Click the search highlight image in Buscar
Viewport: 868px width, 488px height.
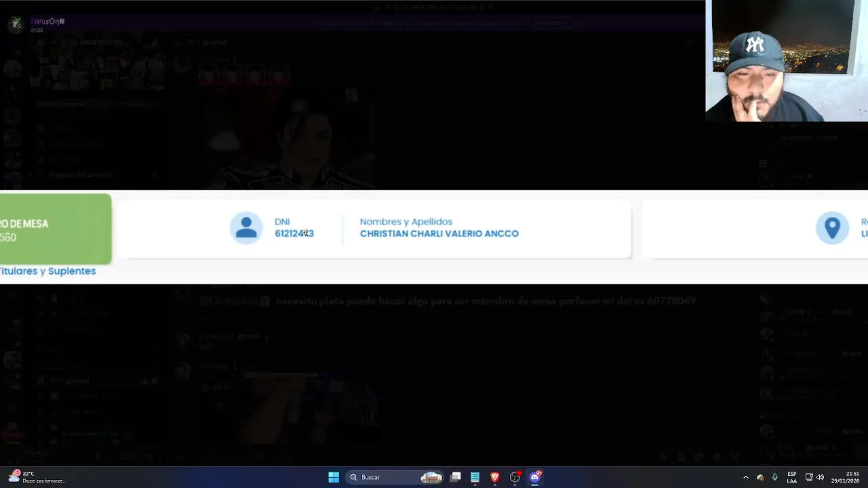tap(431, 477)
